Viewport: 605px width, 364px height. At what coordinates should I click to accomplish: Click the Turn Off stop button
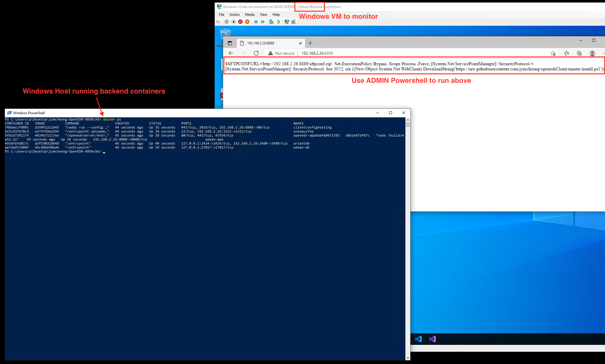click(x=234, y=22)
